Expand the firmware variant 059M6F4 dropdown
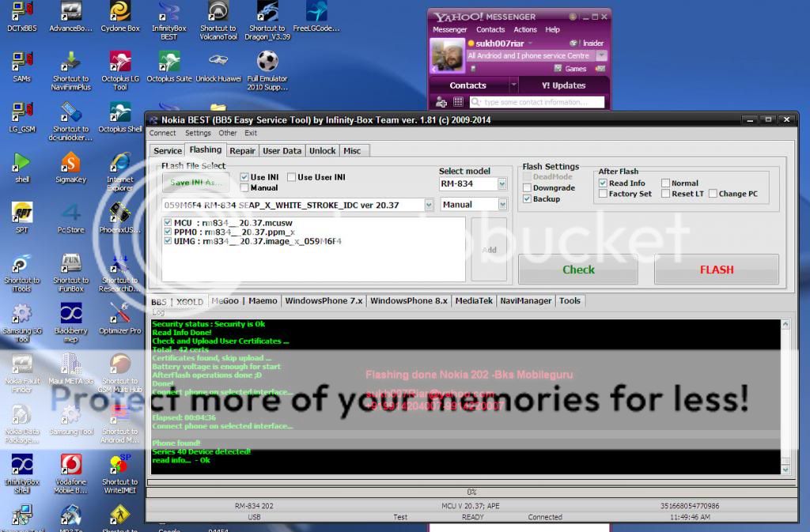Image resolution: width=810 pixels, height=532 pixels. 429,205
